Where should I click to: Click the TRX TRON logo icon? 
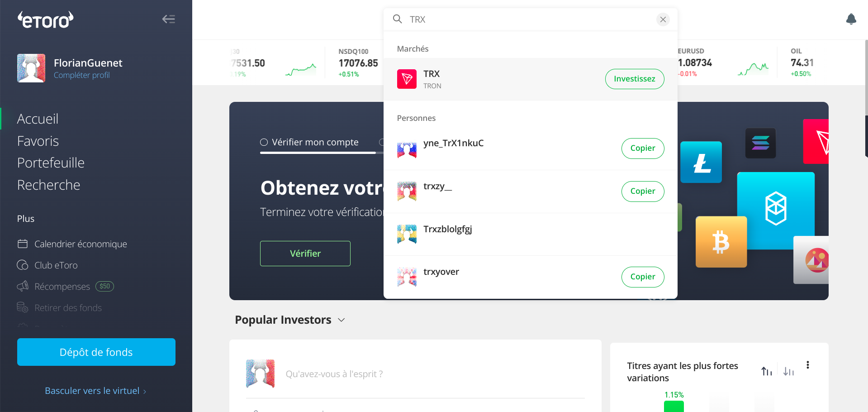[407, 79]
